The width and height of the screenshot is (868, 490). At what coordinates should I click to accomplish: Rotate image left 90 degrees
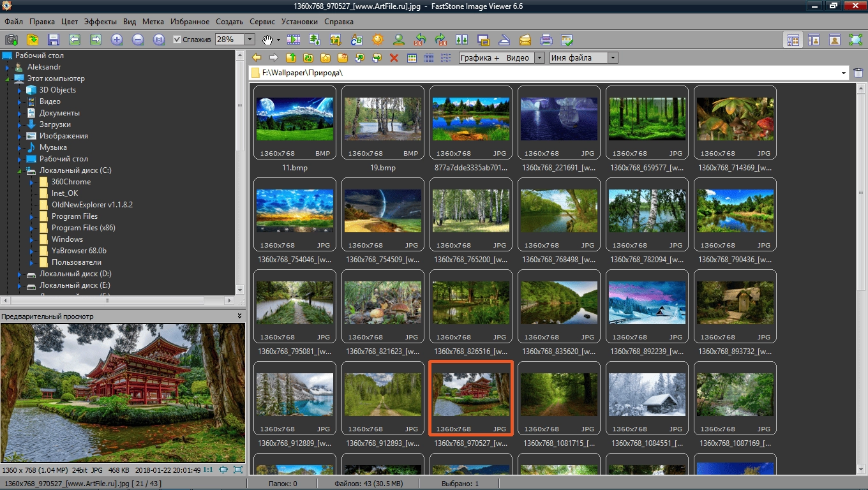[x=420, y=40]
